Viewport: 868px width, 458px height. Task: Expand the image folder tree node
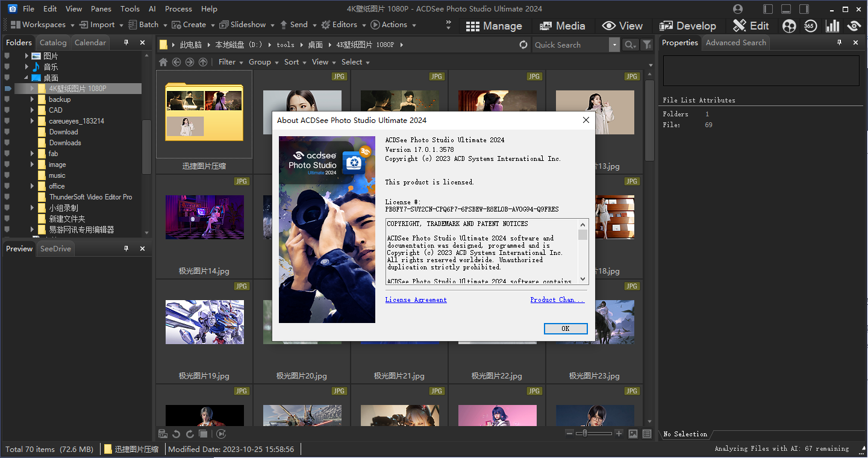(x=33, y=165)
